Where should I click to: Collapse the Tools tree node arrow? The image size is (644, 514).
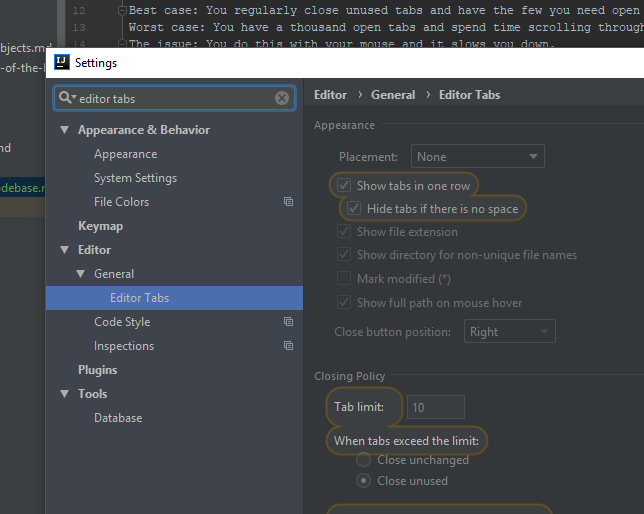65,394
